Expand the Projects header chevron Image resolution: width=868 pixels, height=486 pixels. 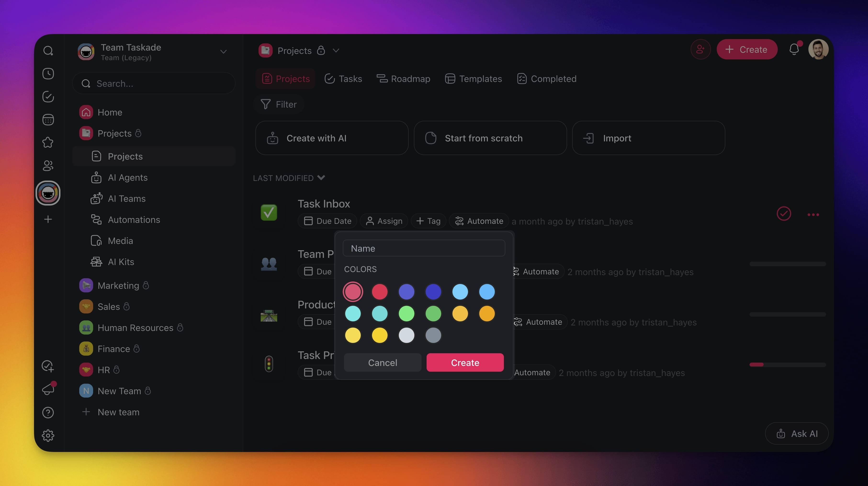point(336,51)
